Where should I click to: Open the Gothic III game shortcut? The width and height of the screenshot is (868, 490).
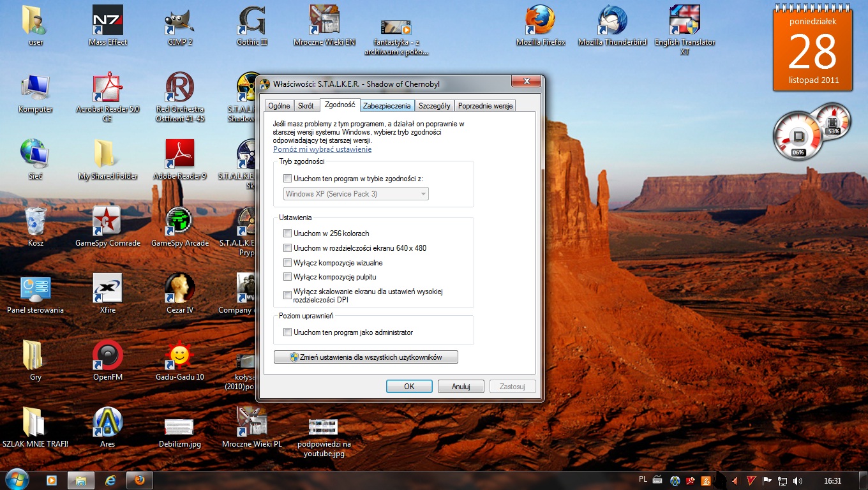tap(252, 26)
